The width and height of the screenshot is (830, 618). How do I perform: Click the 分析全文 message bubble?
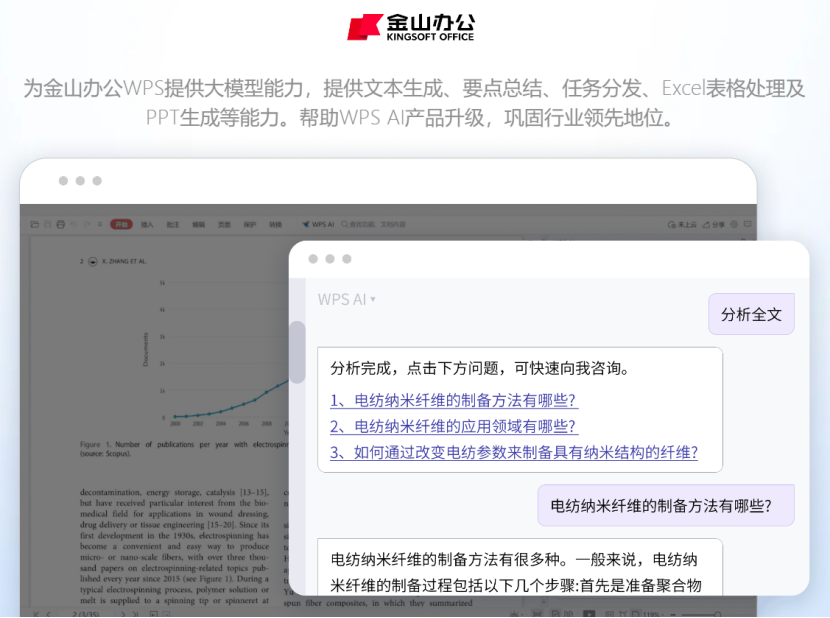pyautogui.click(x=751, y=314)
